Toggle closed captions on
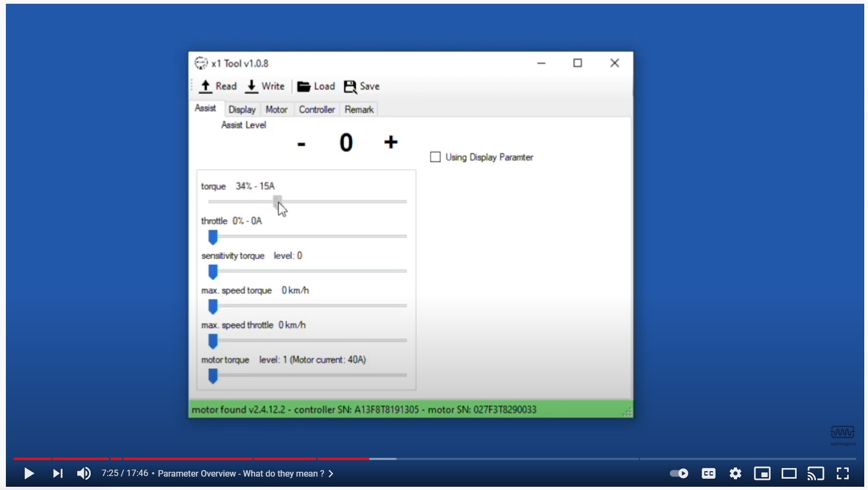 coord(708,473)
